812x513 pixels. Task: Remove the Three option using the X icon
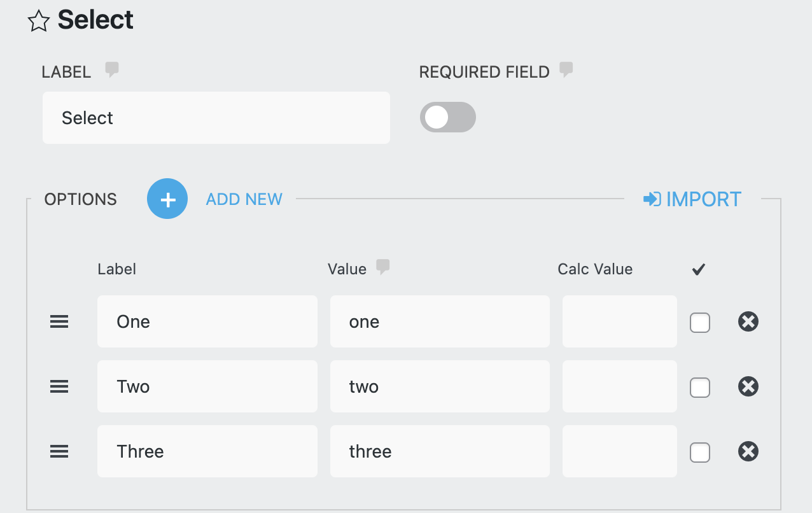coord(748,452)
